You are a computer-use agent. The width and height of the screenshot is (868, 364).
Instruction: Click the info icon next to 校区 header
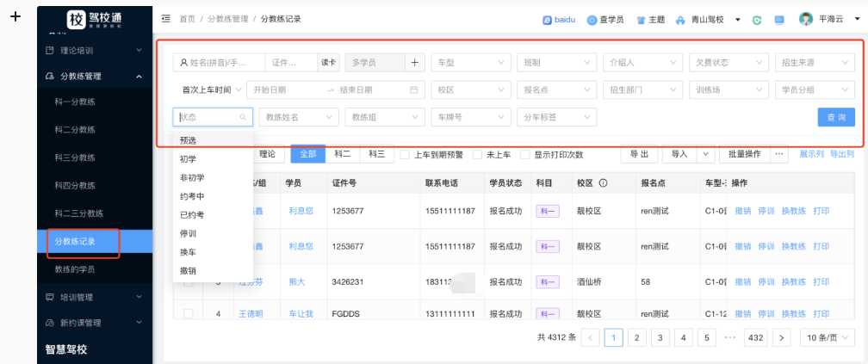point(603,183)
